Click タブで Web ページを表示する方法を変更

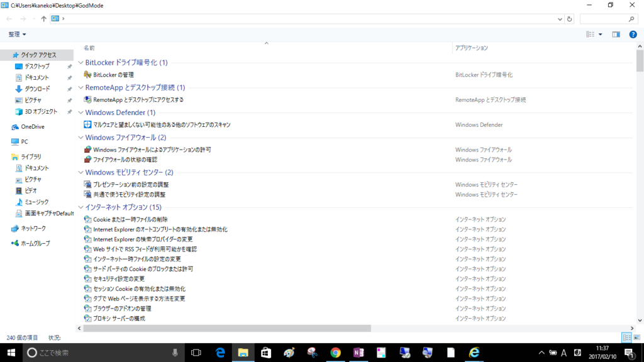(x=139, y=299)
